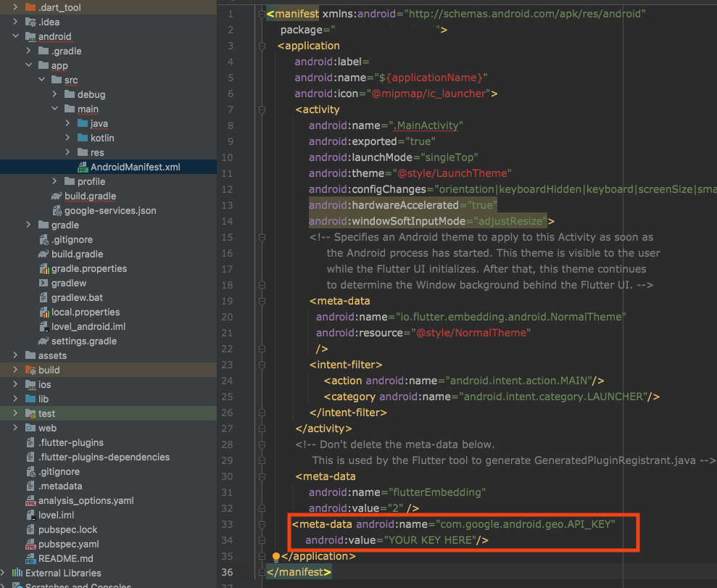The width and height of the screenshot is (717, 588).
Task: Click the gradle.properties file icon
Action: tap(44, 268)
